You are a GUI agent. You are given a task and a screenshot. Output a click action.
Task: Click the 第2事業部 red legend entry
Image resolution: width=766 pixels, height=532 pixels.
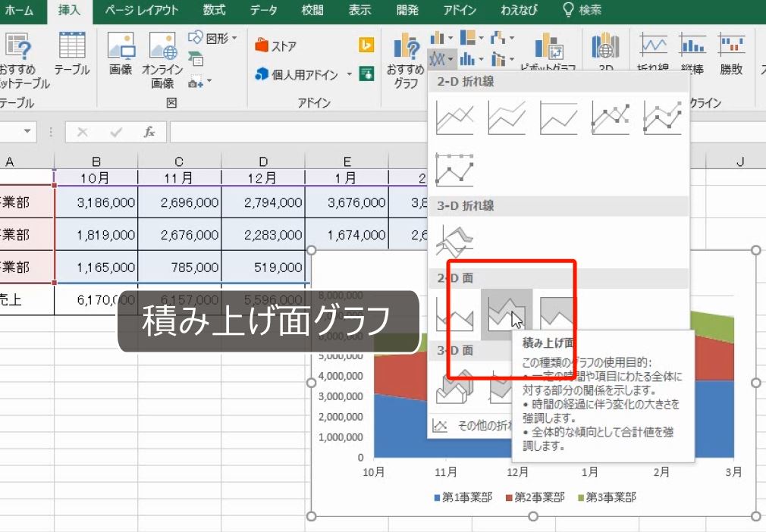[x=535, y=497]
